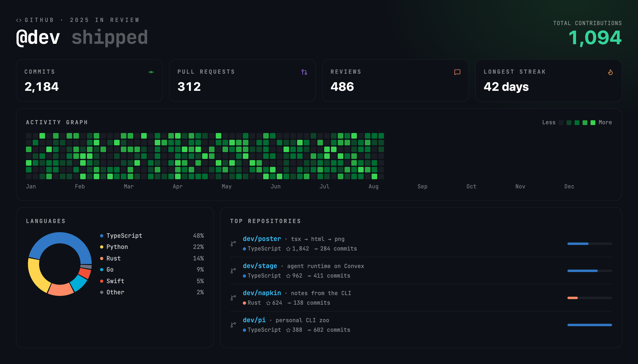Click the total contributions number 1,094
This screenshot has height=364, width=638.
(x=595, y=37)
